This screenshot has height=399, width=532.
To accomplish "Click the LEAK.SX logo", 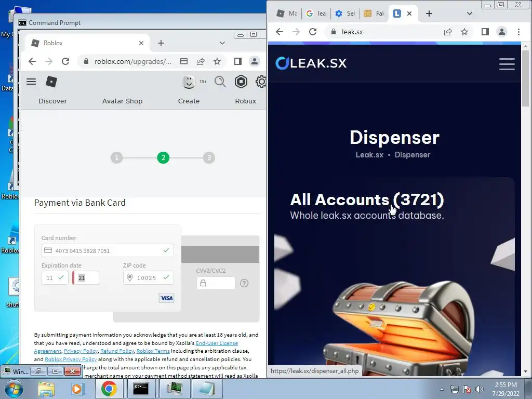I will [311, 63].
